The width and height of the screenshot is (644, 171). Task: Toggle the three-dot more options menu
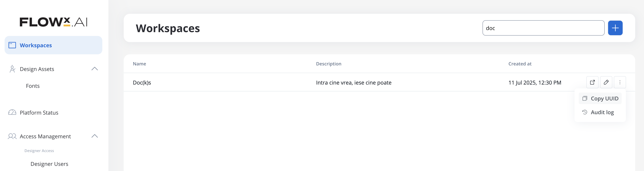[620, 82]
